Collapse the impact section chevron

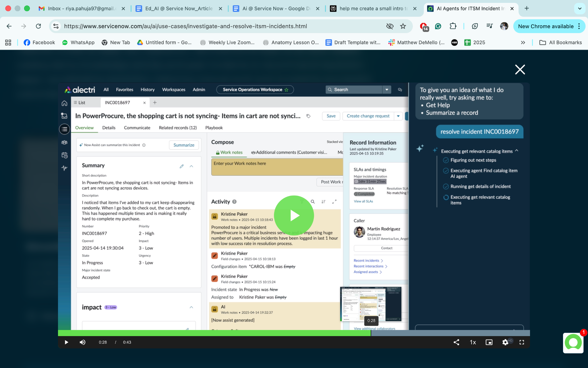[x=192, y=307]
